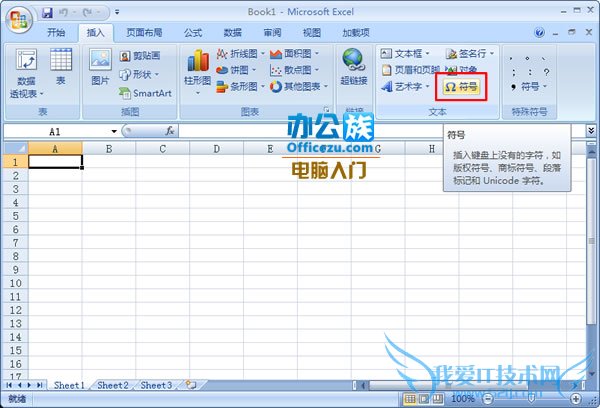Select cell A1
Screen dimensions: 600x408
[55, 162]
